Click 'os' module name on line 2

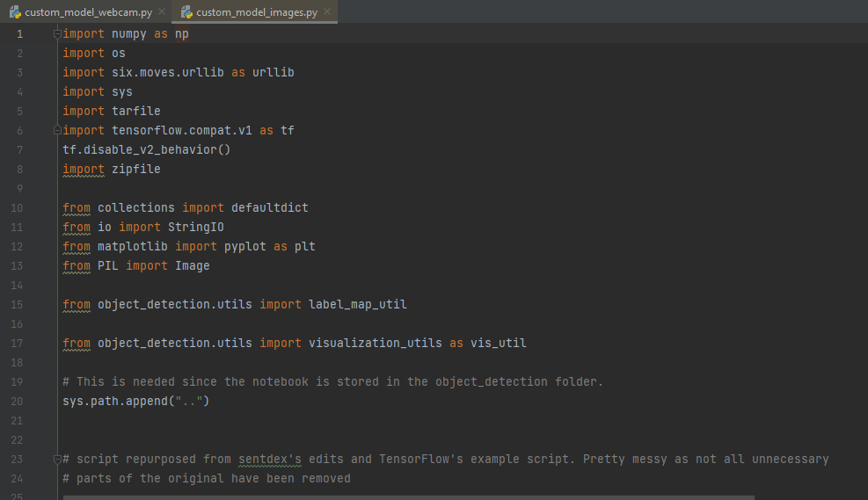point(119,54)
